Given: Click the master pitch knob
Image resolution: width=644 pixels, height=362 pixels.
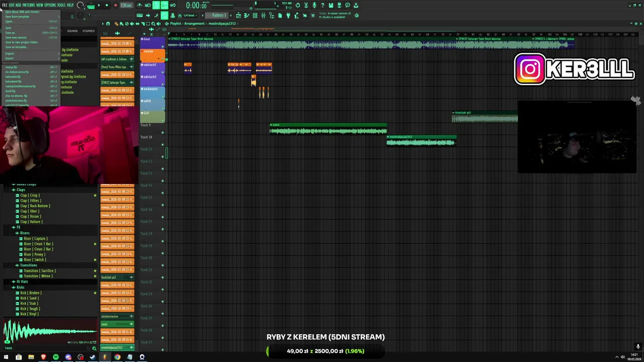Looking at the screenshot, I should click(x=80, y=16).
